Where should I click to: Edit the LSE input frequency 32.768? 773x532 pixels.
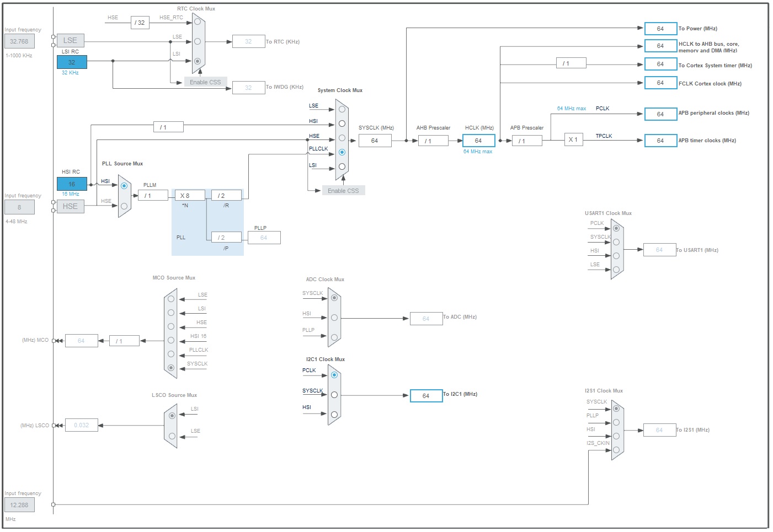click(x=19, y=41)
